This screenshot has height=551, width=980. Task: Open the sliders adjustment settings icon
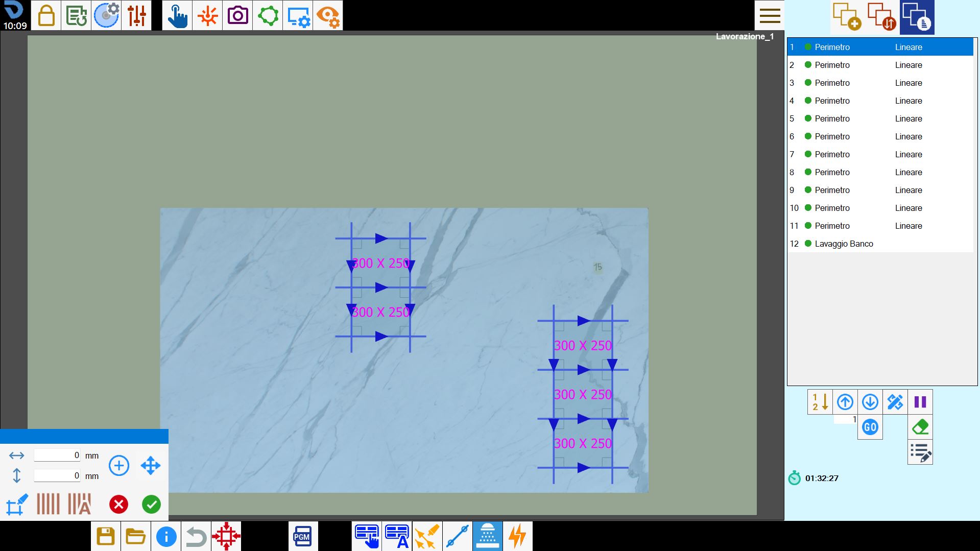[136, 15]
